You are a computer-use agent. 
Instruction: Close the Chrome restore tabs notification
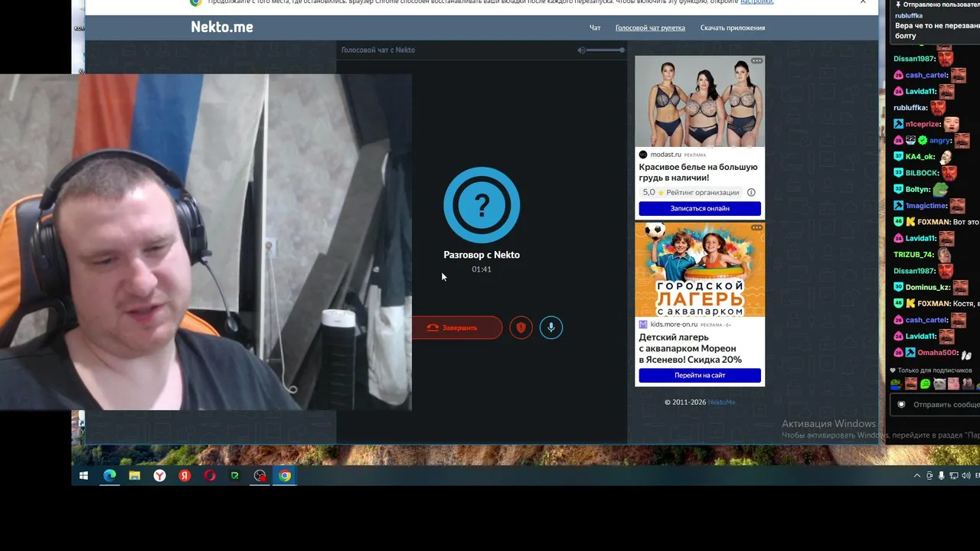[863, 2]
